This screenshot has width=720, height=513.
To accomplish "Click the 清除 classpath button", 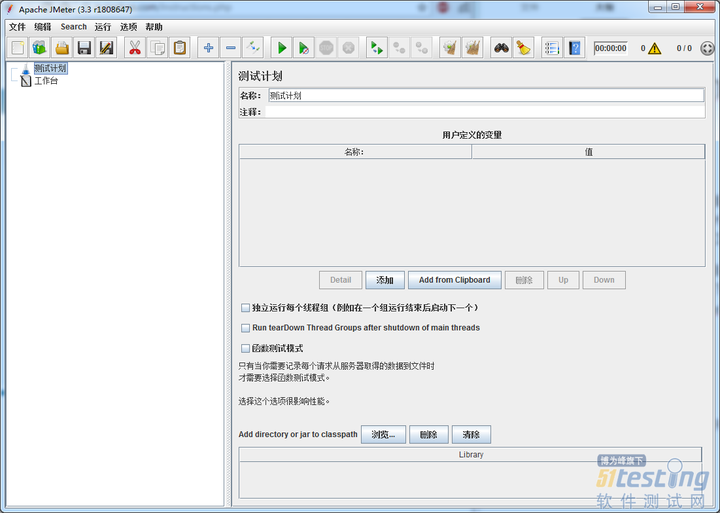I will point(471,434).
